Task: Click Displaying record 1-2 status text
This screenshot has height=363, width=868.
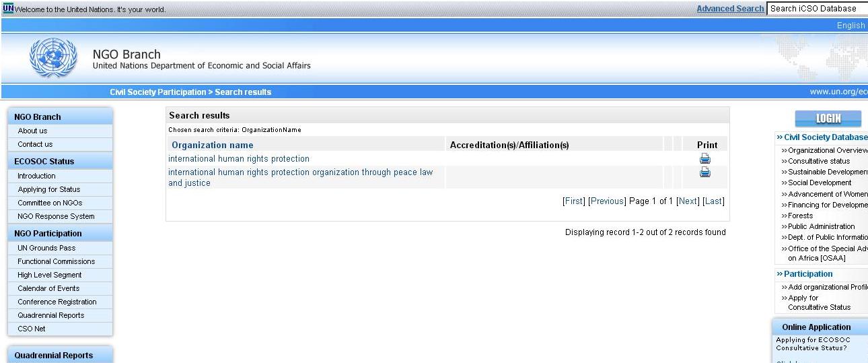Action: click(645, 232)
